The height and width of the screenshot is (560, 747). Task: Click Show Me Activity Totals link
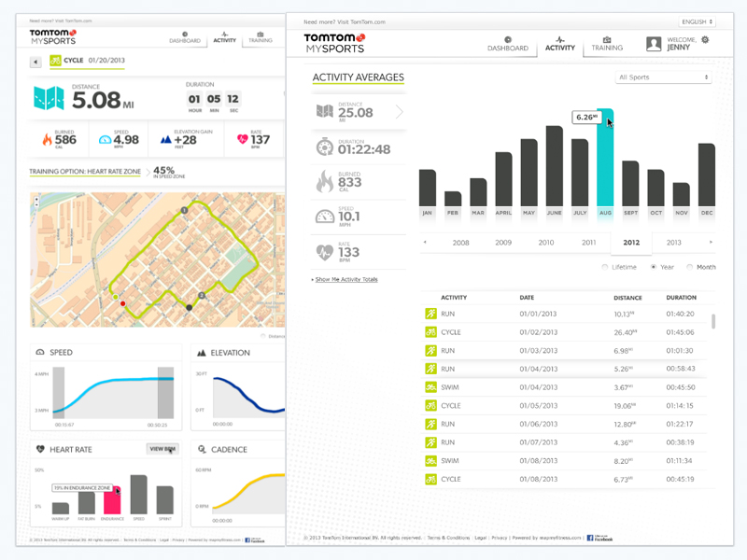[x=346, y=279]
